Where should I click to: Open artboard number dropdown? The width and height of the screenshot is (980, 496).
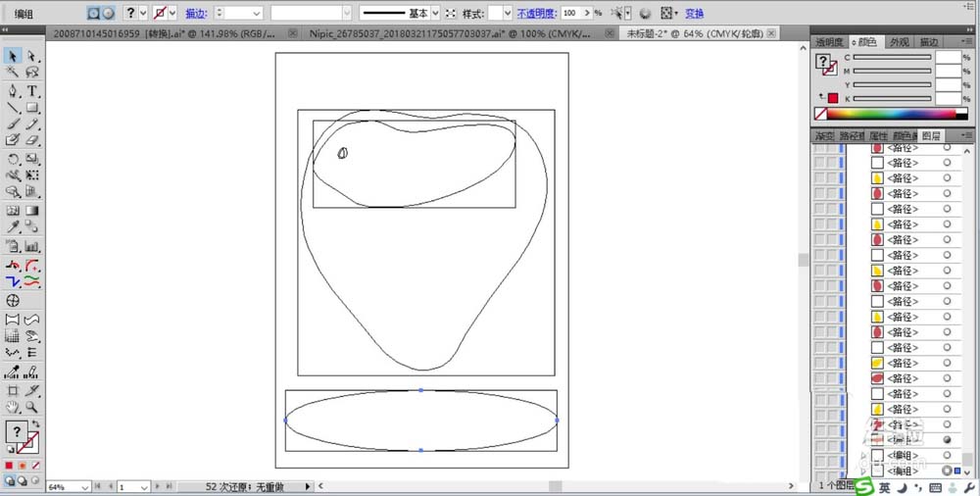tap(144, 486)
